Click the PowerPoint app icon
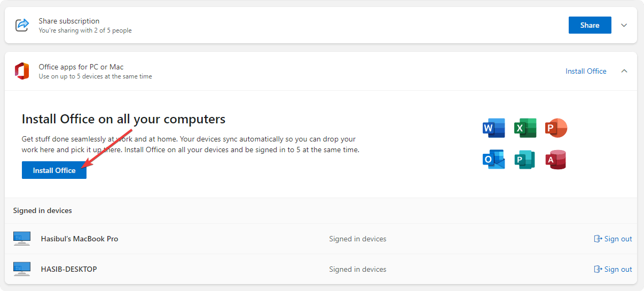This screenshot has width=644, height=291. coord(556,128)
